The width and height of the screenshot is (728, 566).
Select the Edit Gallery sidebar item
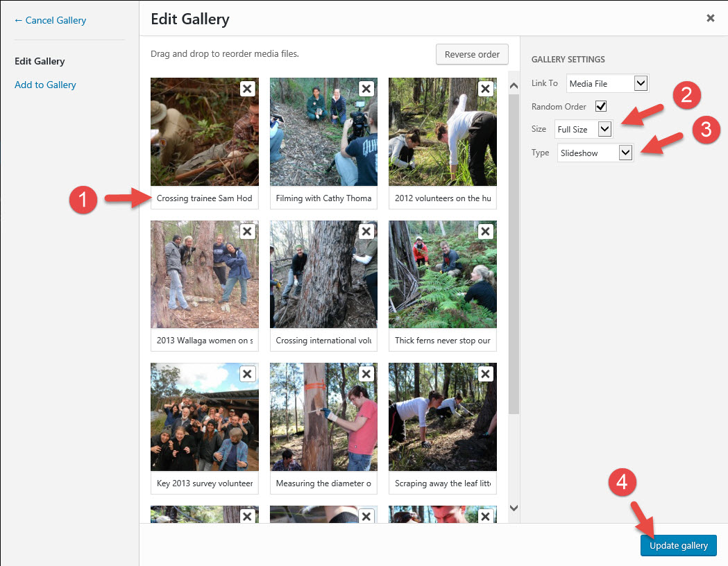click(40, 61)
